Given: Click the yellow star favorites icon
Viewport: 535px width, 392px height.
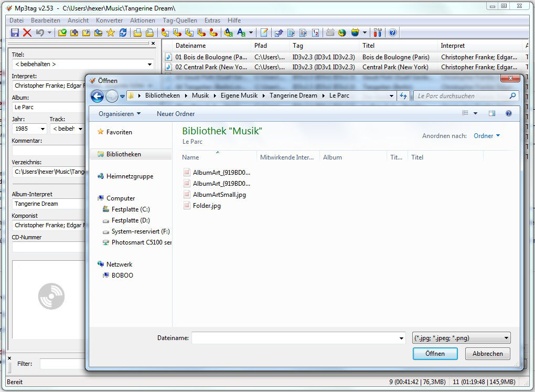Looking at the screenshot, I should (111, 33).
